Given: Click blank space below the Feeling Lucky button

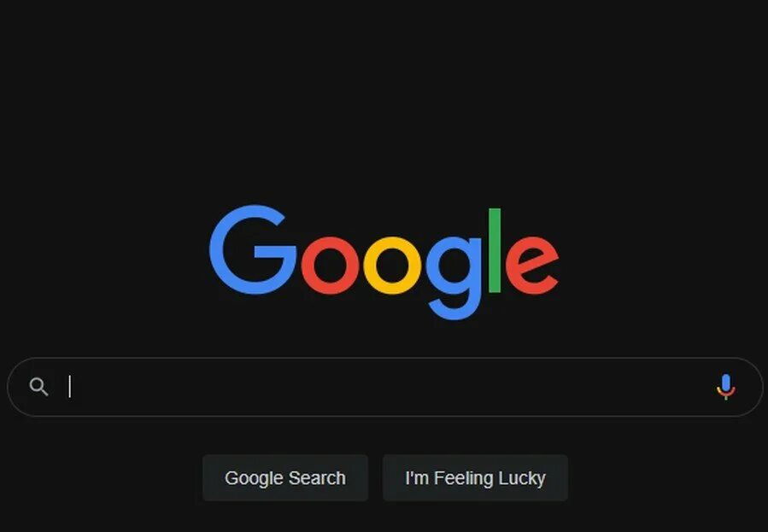Looking at the screenshot, I should [475, 517].
